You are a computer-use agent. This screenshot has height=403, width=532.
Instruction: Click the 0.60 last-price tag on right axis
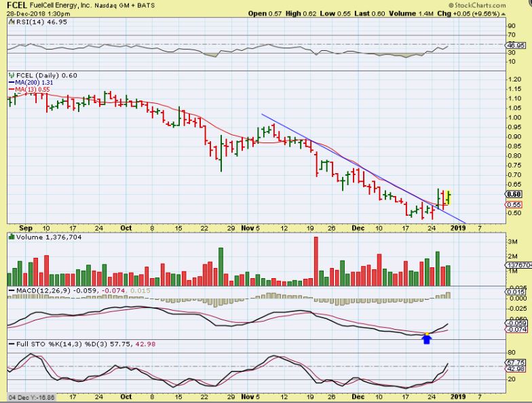514,194
